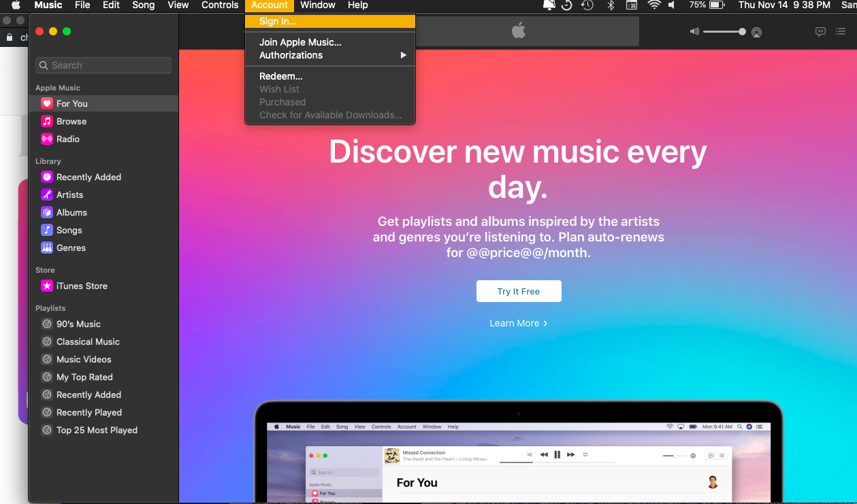Open the Song menu

tap(143, 5)
